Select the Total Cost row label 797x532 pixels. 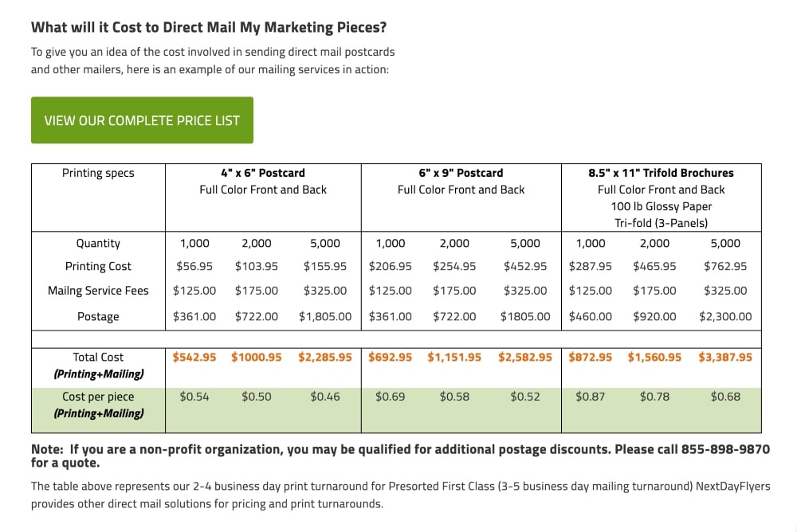pos(97,357)
